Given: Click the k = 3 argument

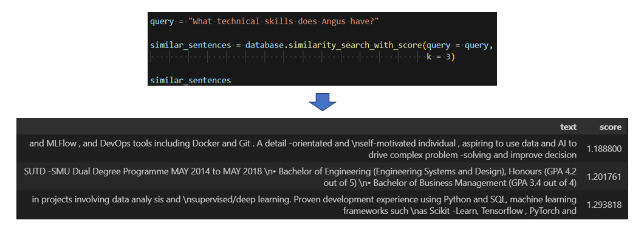Looking at the screenshot, I should [x=439, y=57].
